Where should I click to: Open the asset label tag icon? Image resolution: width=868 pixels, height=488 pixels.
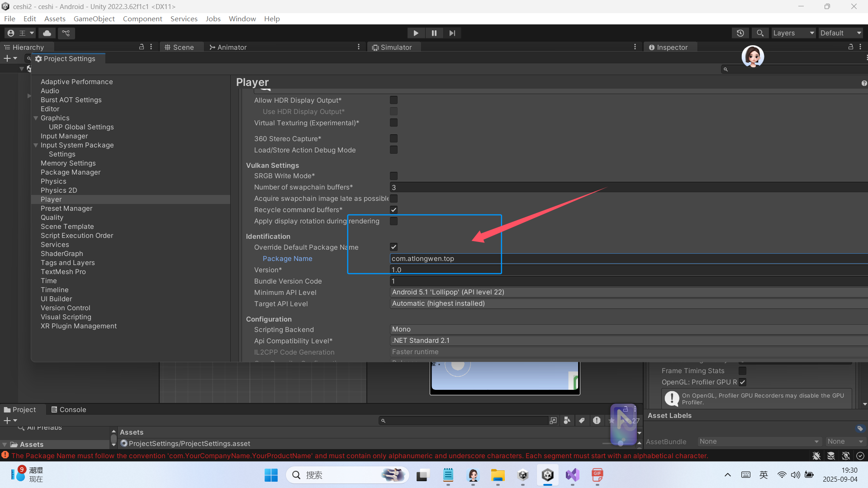coord(860,428)
